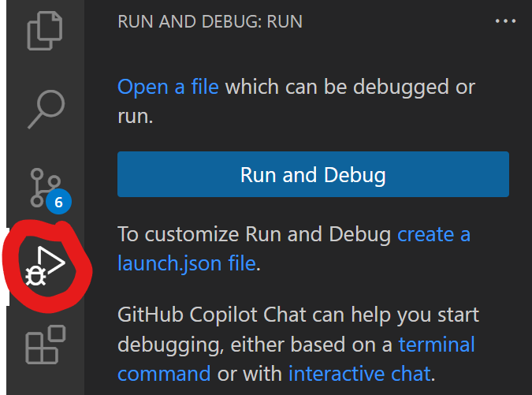This screenshot has width=532, height=395.
Task: Click the "terminal" command link
Action: coord(437,345)
